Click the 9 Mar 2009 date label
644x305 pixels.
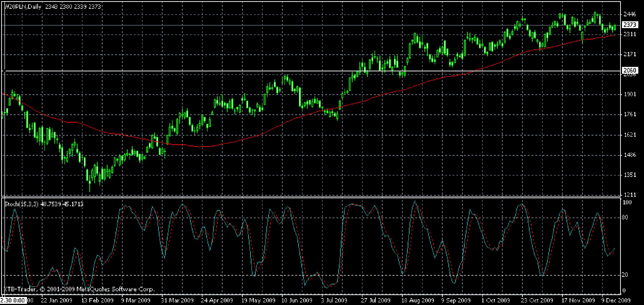click(136, 300)
